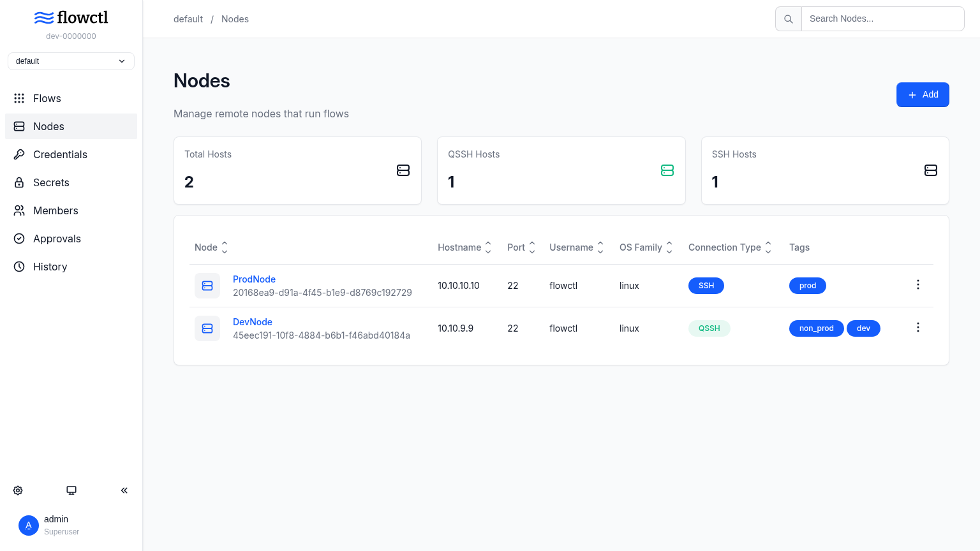Screen dimensions: 980x551
Task: Click the flowctl logo
Action: (x=71, y=17)
